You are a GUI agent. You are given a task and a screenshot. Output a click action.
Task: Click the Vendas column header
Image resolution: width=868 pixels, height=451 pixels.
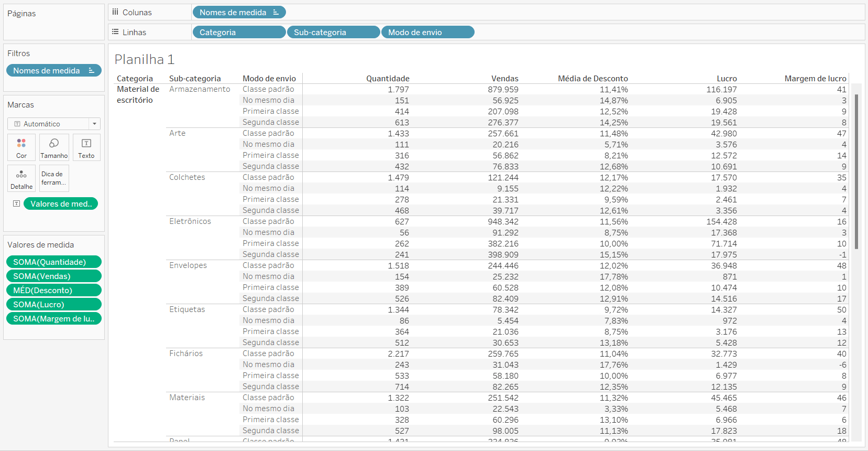pos(505,79)
